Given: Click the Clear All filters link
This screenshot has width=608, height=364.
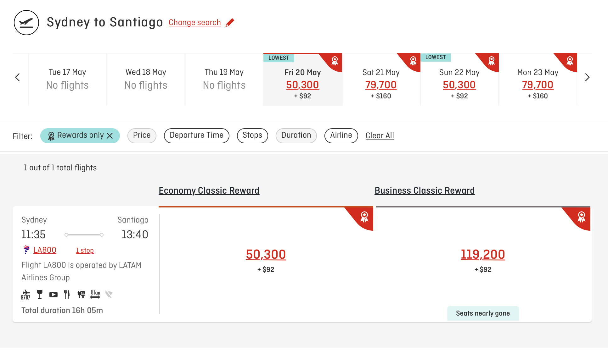Looking at the screenshot, I should pos(380,136).
